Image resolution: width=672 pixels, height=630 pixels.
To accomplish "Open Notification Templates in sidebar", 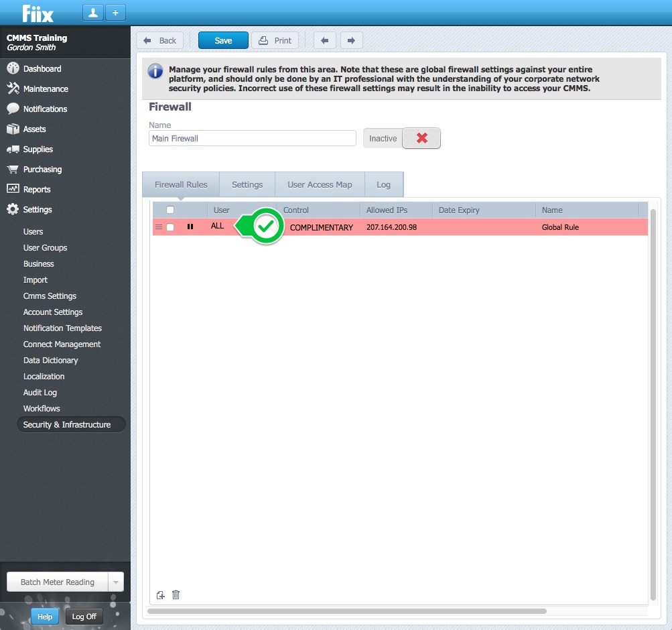I will pos(62,328).
